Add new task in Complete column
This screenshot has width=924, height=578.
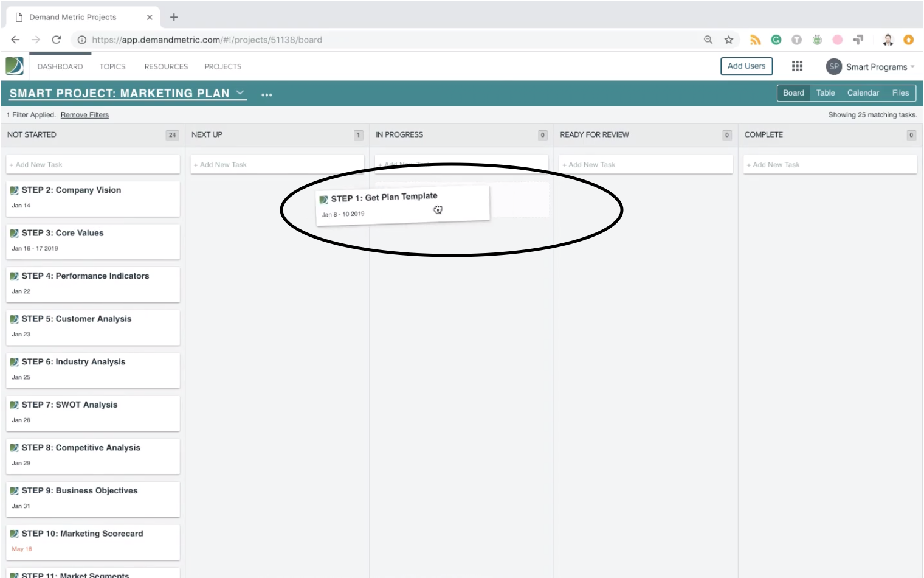[830, 165]
